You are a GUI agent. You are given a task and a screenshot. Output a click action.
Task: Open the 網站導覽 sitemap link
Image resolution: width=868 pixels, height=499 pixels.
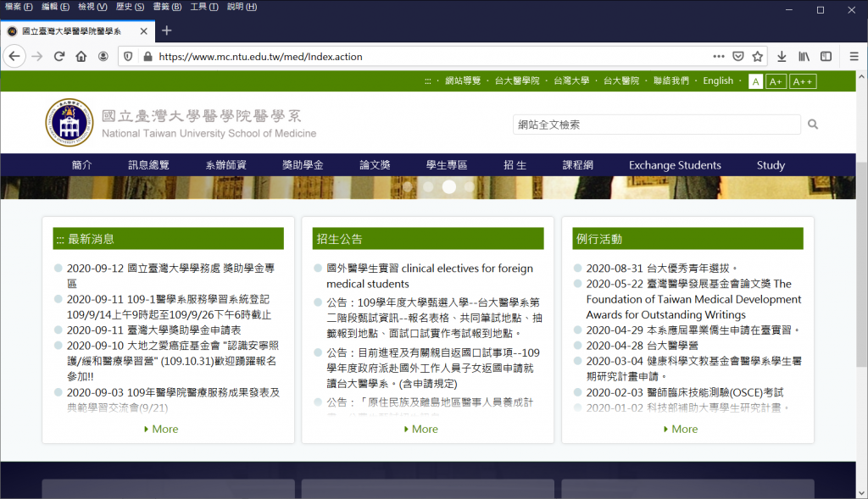coord(463,80)
